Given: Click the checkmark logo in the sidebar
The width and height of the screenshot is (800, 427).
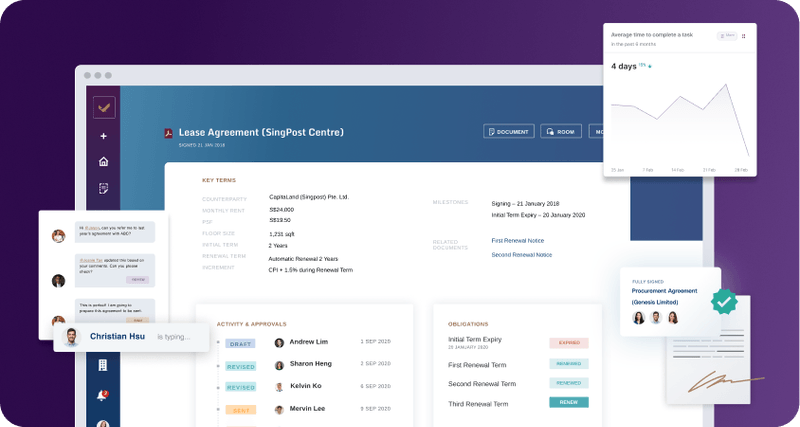Looking at the screenshot, I should coord(104,108).
